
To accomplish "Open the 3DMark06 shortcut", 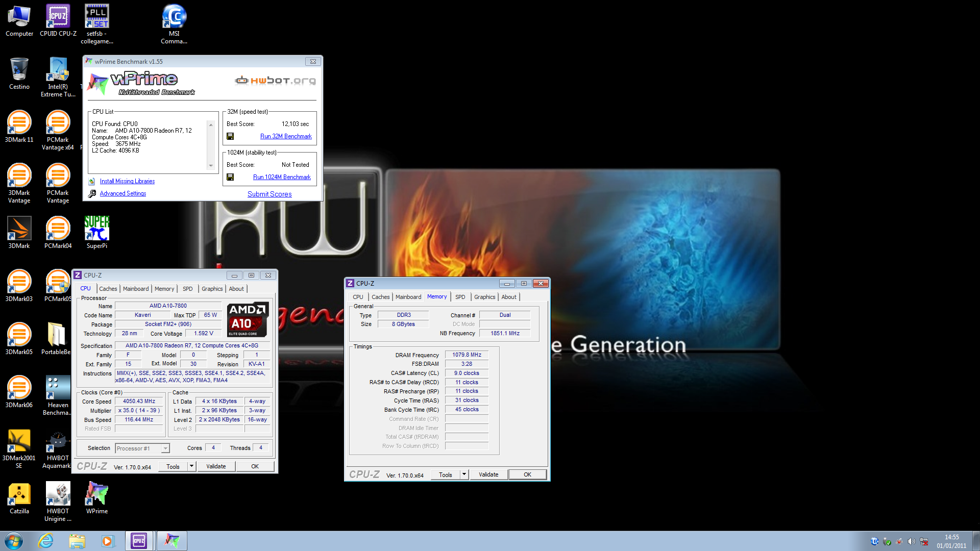I will (x=19, y=392).
